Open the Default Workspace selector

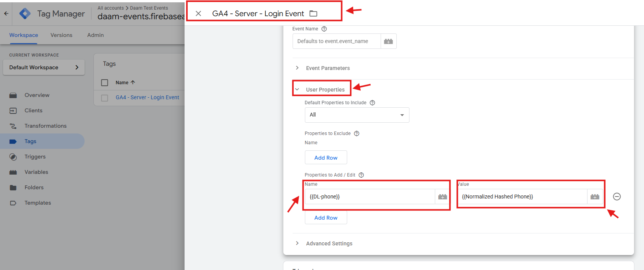[44, 67]
